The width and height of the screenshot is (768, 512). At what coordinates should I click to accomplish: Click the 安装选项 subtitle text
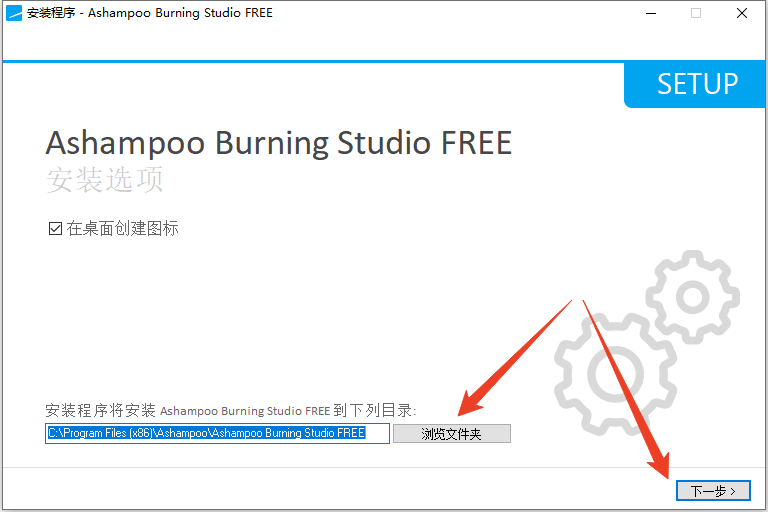pyautogui.click(x=105, y=180)
